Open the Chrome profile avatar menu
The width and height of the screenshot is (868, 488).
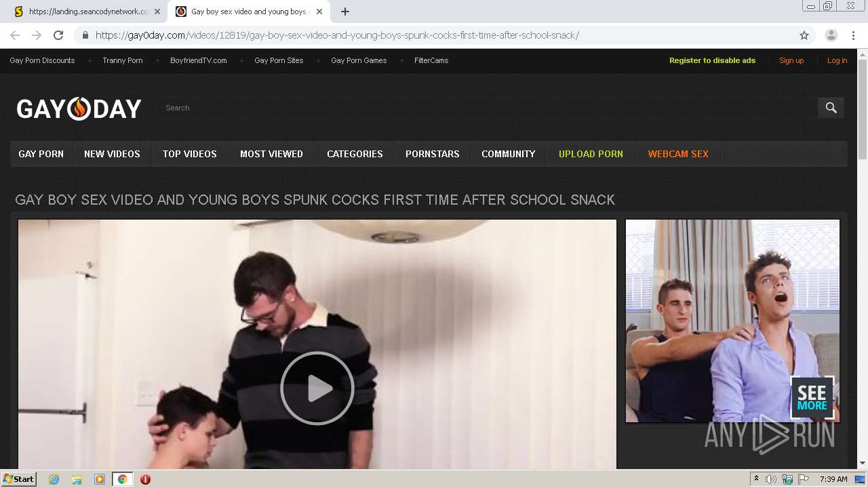tap(831, 35)
